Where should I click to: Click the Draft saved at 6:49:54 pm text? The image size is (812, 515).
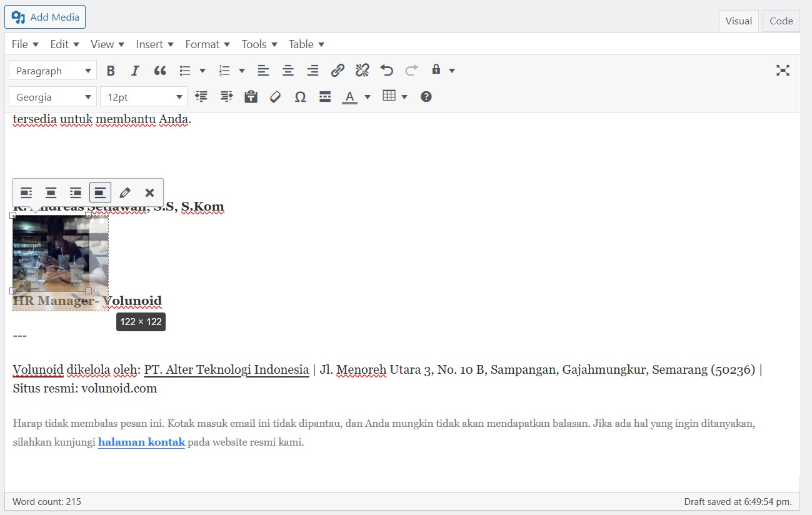pos(738,501)
